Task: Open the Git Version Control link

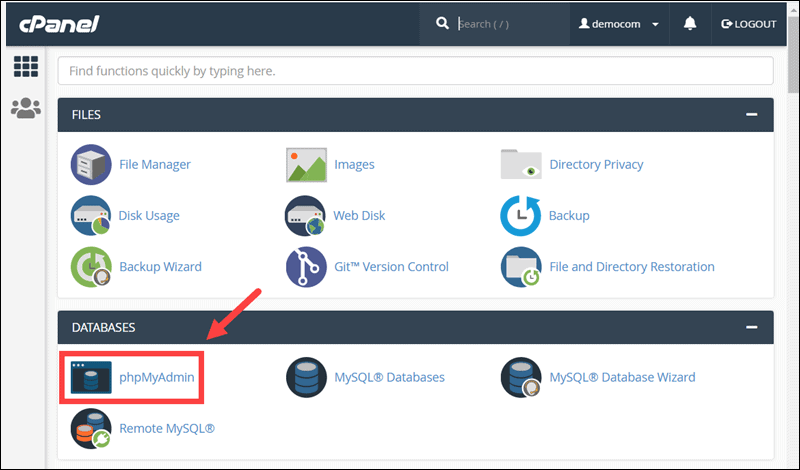Action: [391, 266]
